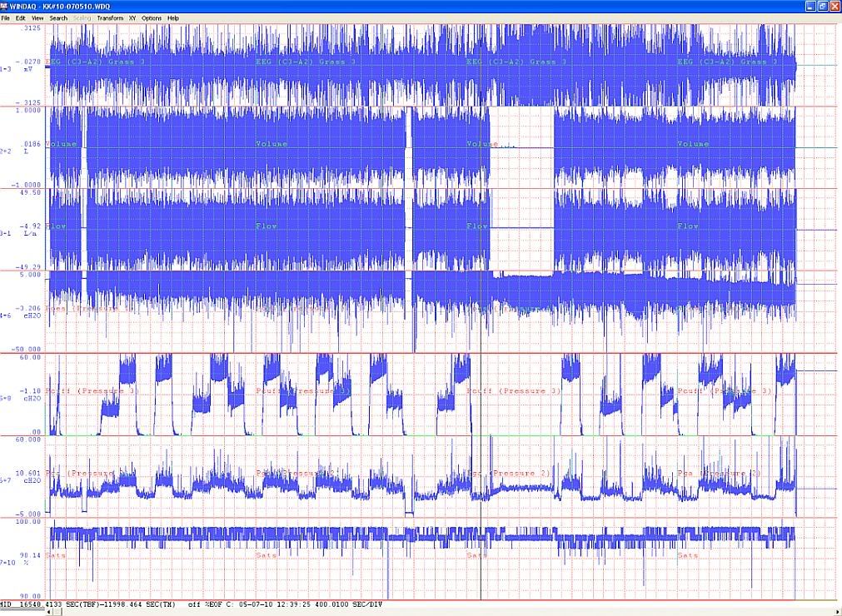This screenshot has width=842, height=616.
Task: Click the .0186 Volume midpoint value
Action: tap(32, 144)
